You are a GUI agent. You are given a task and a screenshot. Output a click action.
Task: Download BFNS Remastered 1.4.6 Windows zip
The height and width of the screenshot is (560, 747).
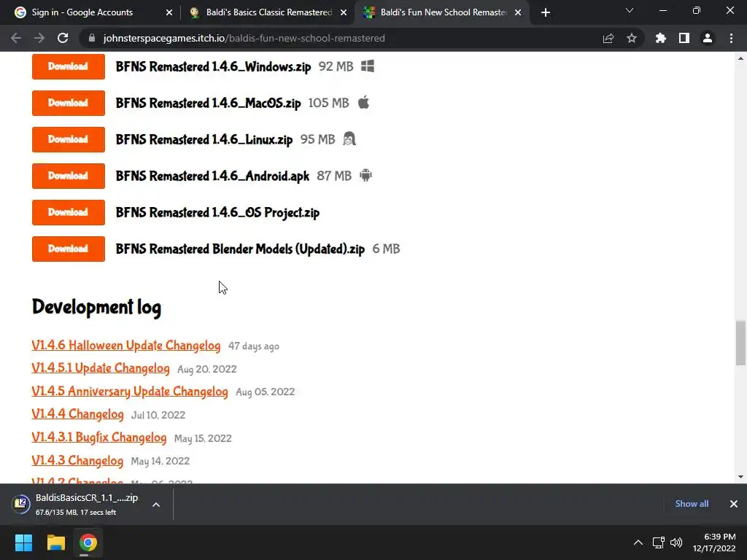(68, 66)
